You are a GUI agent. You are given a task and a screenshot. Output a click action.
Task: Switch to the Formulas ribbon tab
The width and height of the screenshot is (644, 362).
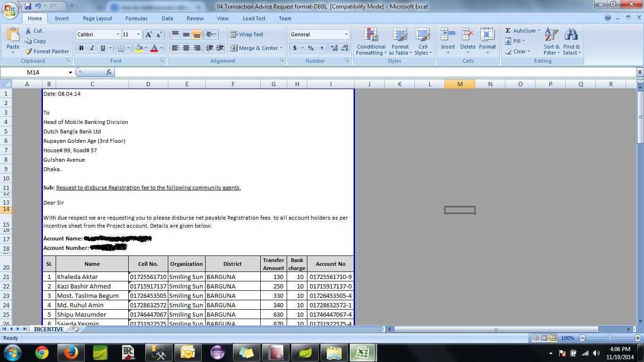point(136,18)
